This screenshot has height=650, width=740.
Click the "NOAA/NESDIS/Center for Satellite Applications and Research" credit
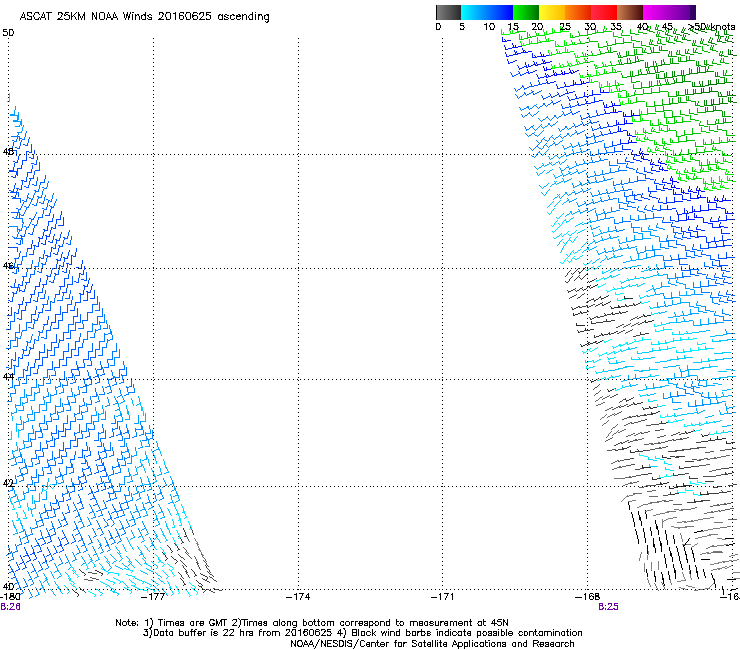coord(432,644)
